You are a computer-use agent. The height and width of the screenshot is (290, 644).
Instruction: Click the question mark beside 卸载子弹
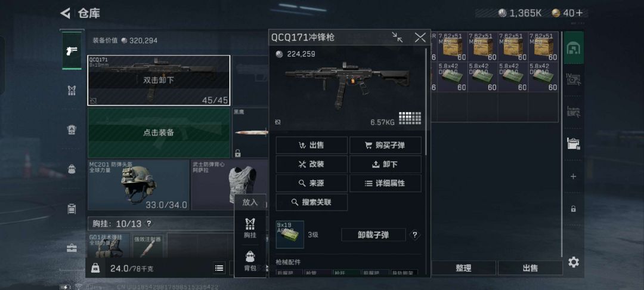[415, 235]
